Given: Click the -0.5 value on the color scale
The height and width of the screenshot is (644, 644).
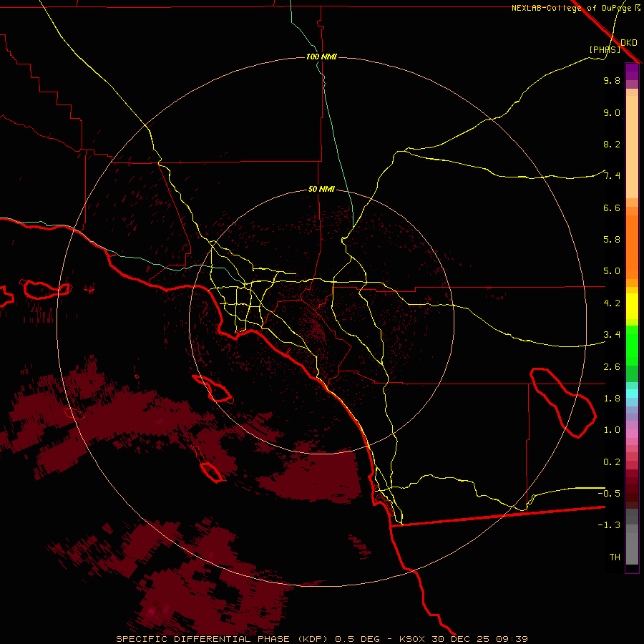Looking at the screenshot, I should [x=609, y=494].
